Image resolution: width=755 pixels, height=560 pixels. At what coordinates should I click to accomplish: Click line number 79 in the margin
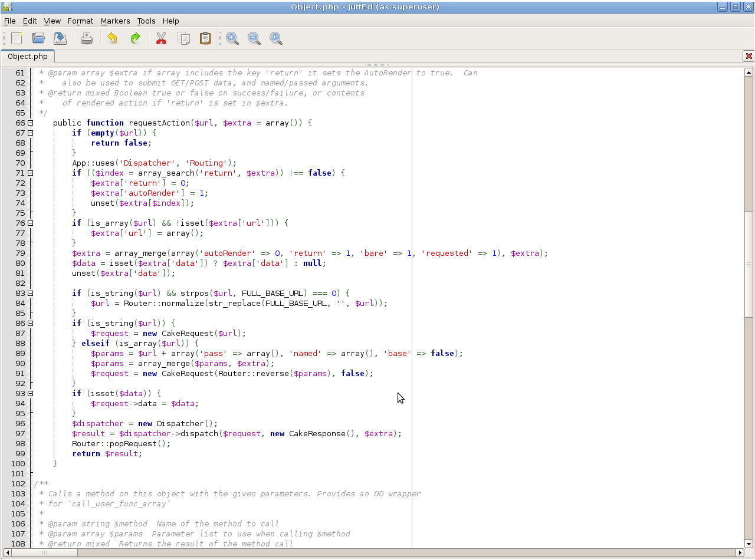coord(20,253)
